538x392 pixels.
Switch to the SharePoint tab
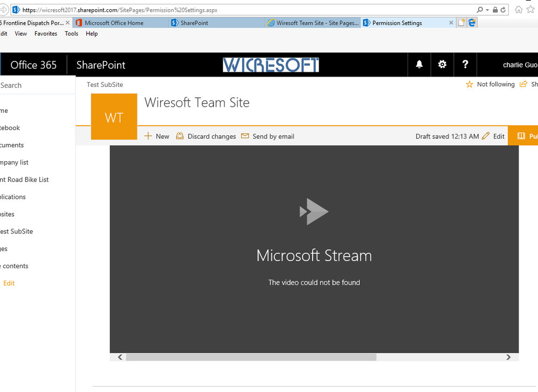[217, 23]
